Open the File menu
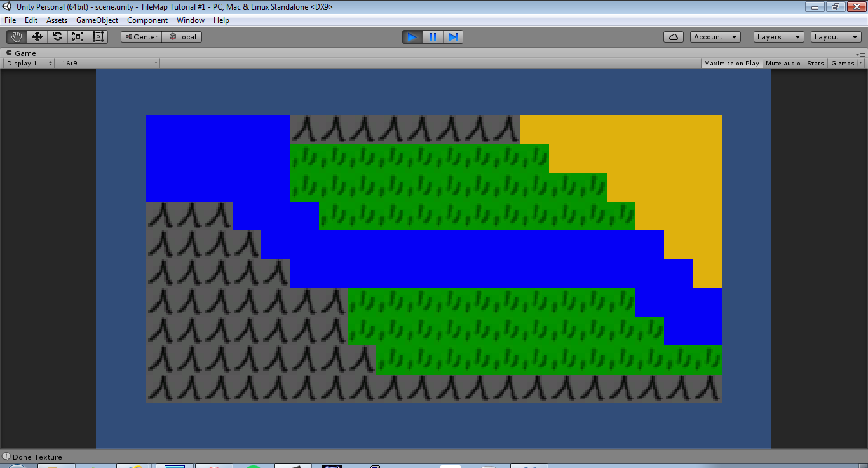The image size is (868, 468). 10,20
